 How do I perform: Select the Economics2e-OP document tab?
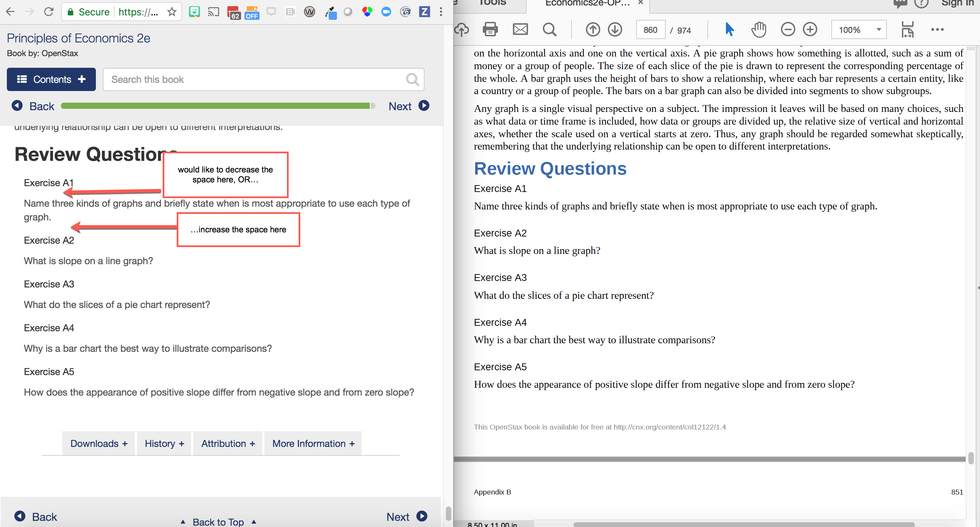click(x=588, y=3)
